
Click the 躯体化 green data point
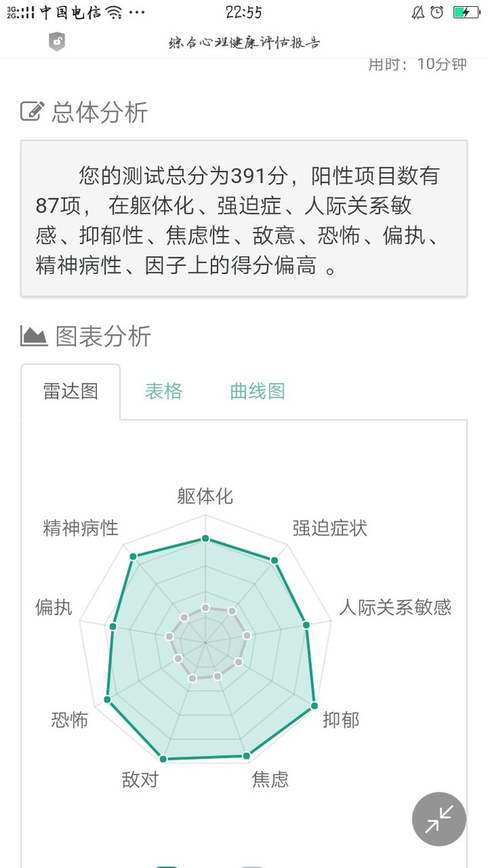[x=205, y=538]
